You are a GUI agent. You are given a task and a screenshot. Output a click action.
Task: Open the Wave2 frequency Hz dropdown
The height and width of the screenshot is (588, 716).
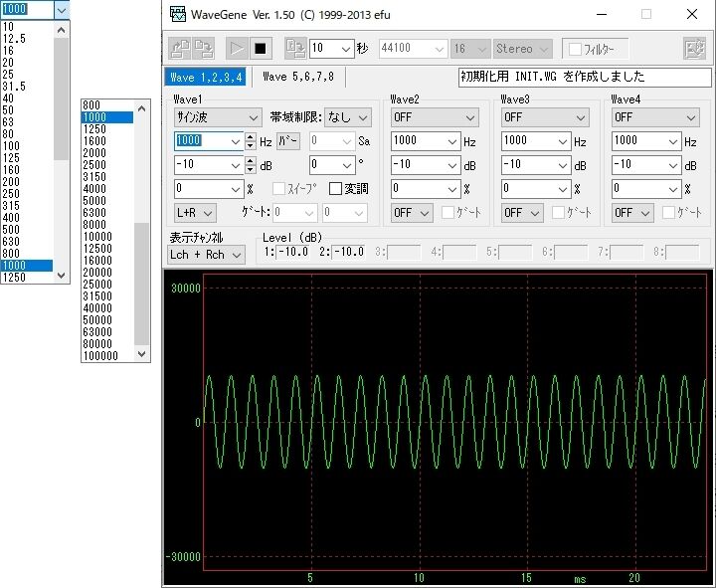point(452,141)
